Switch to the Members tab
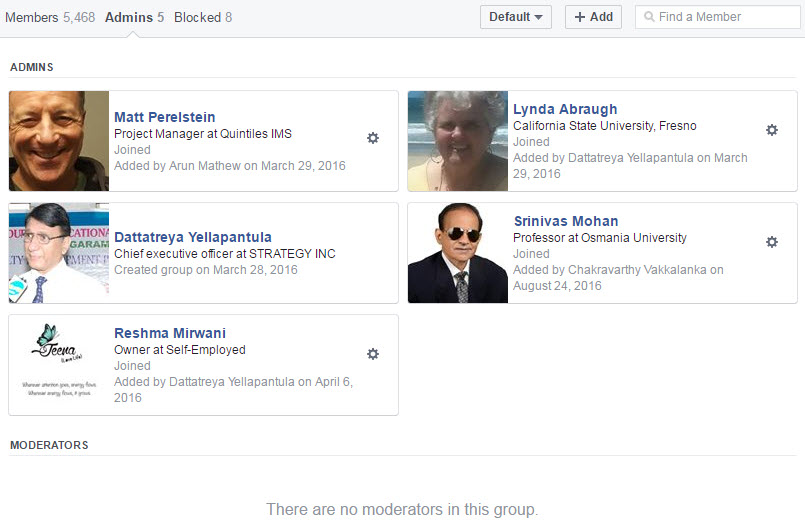The width and height of the screenshot is (805, 523). point(48,17)
